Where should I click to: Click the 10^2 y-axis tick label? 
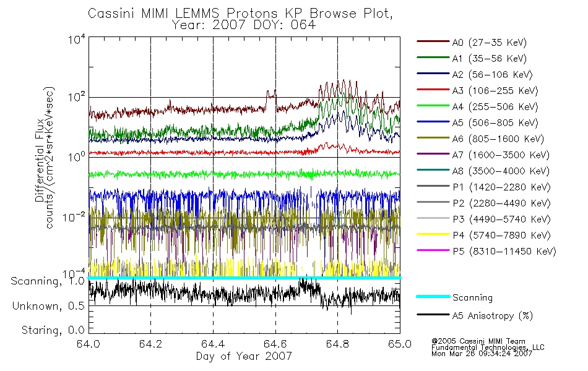(77, 98)
